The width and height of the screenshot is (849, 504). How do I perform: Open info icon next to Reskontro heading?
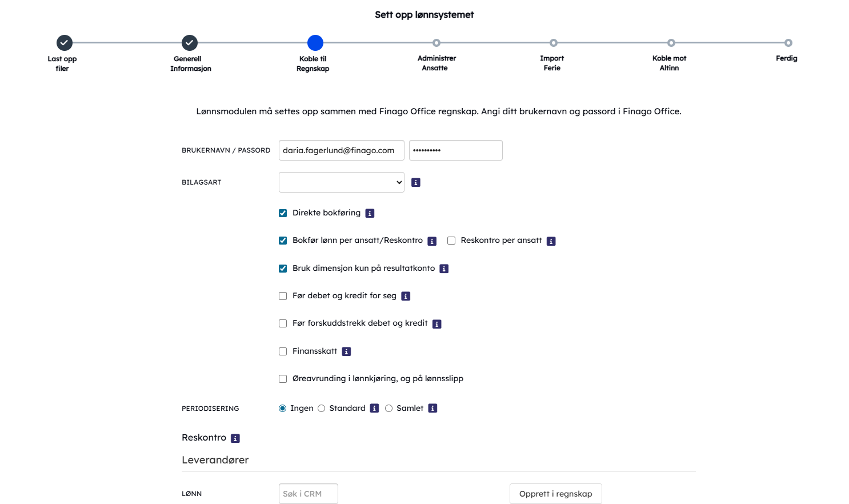tap(235, 438)
